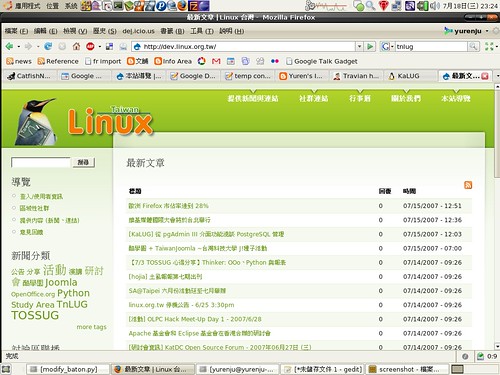This screenshot has width=500, height=375.
Task: Open the Picasa colorful pinwheel bookmark
Action: tap(202, 61)
